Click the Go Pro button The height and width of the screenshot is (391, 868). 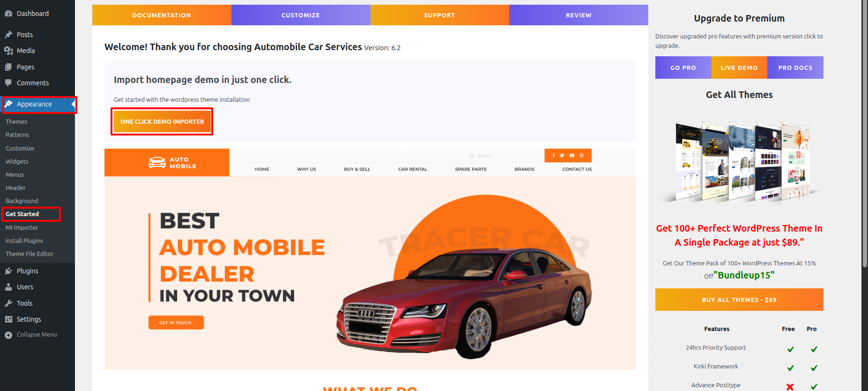pyautogui.click(x=683, y=68)
